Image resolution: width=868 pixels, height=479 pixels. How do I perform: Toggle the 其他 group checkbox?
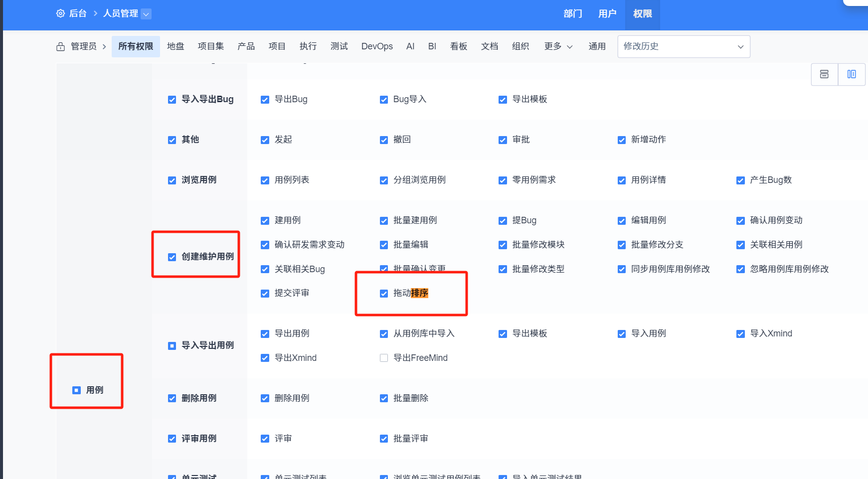click(x=172, y=140)
